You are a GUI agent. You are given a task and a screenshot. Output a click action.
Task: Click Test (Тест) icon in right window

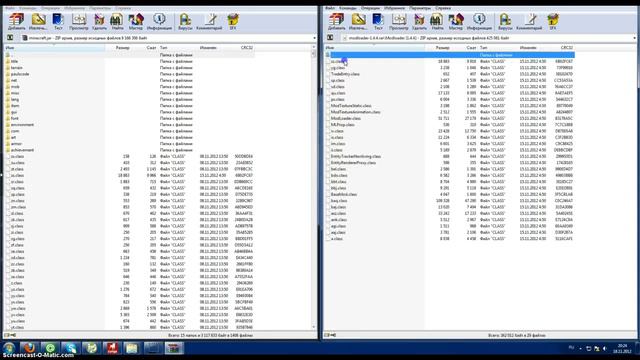coord(378,21)
